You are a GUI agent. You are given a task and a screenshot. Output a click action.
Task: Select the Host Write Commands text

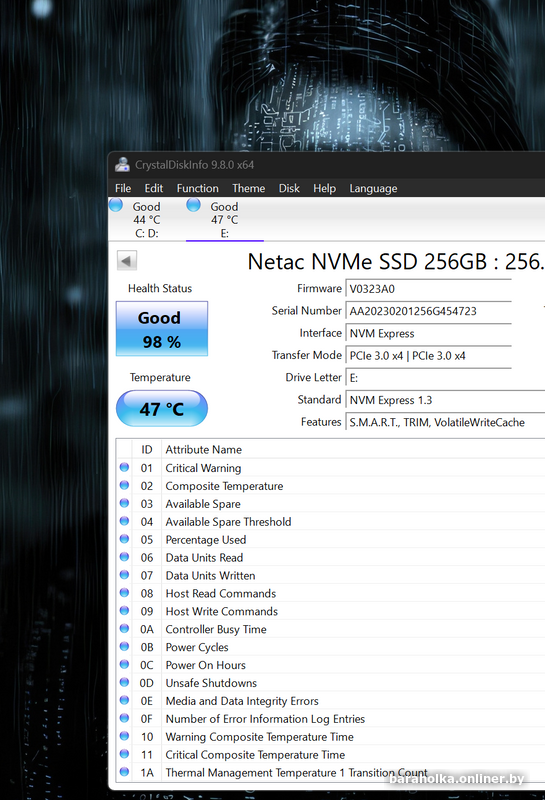221,611
